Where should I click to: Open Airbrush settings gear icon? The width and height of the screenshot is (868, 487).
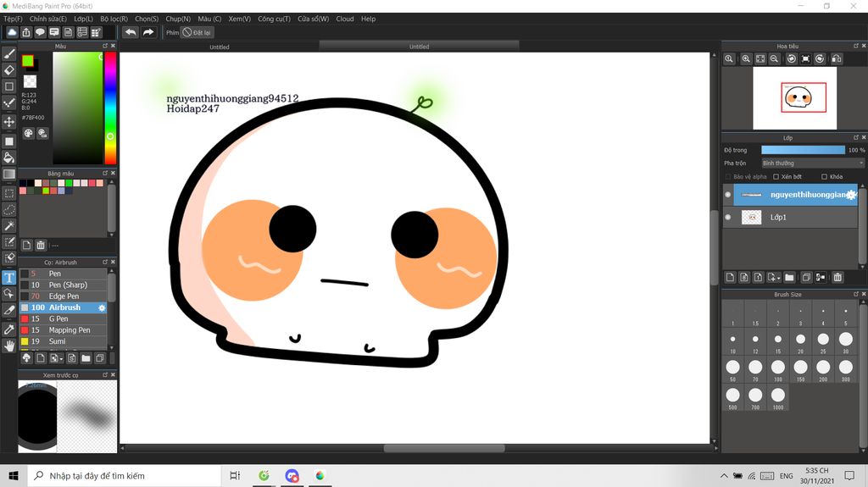[x=102, y=307]
